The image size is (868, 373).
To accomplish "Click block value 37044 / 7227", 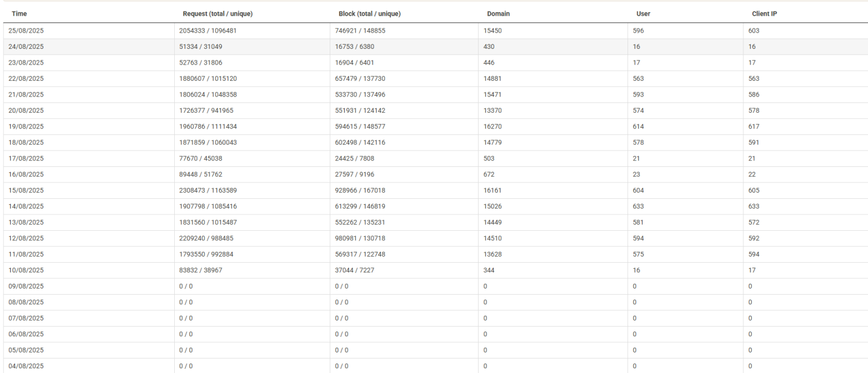I will pos(354,270).
